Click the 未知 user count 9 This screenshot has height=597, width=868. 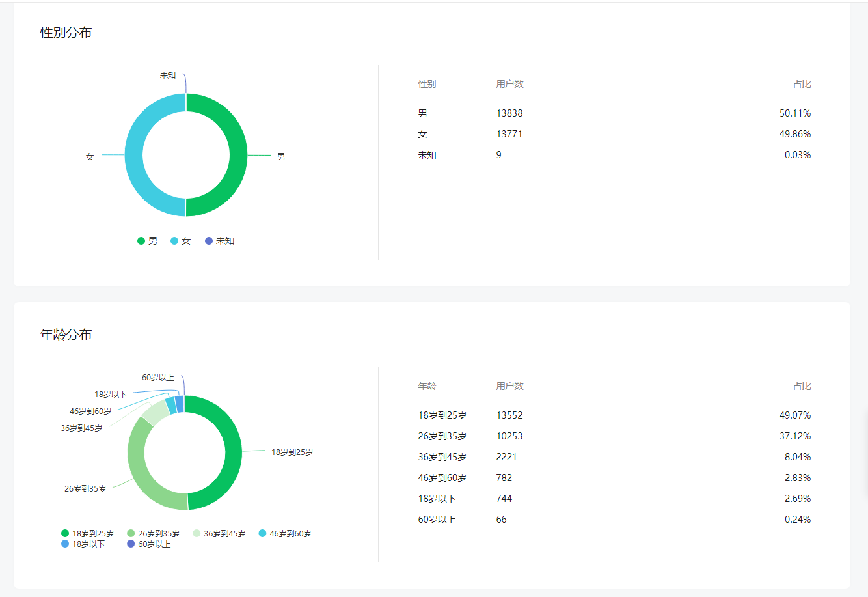498,155
